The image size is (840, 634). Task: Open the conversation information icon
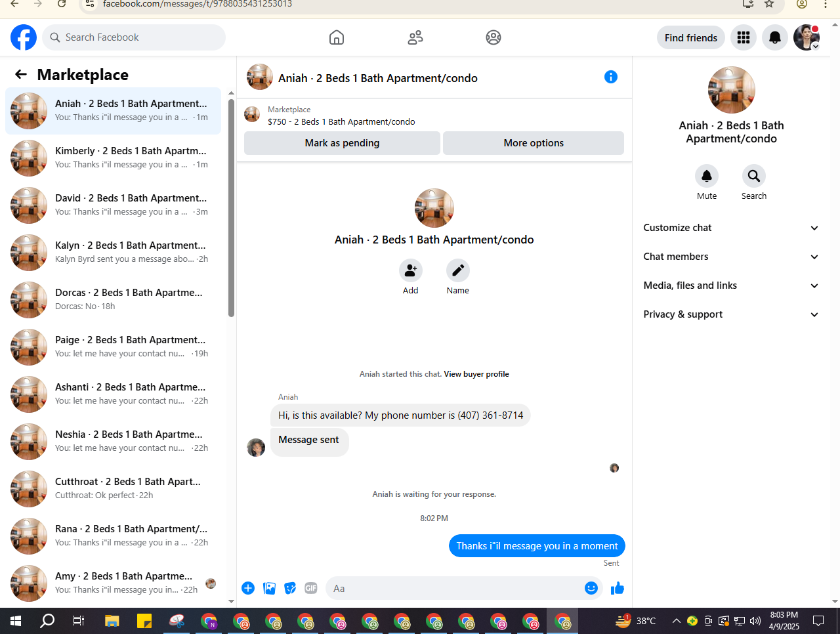tap(611, 77)
